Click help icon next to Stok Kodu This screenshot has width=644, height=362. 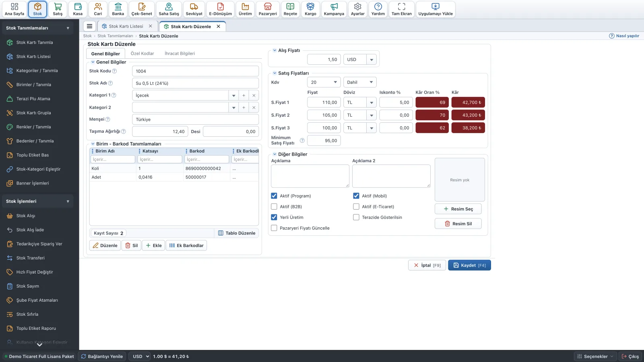tap(114, 71)
